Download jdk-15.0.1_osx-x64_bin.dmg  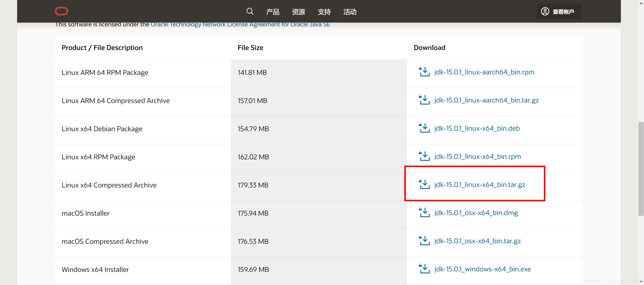coord(476,213)
